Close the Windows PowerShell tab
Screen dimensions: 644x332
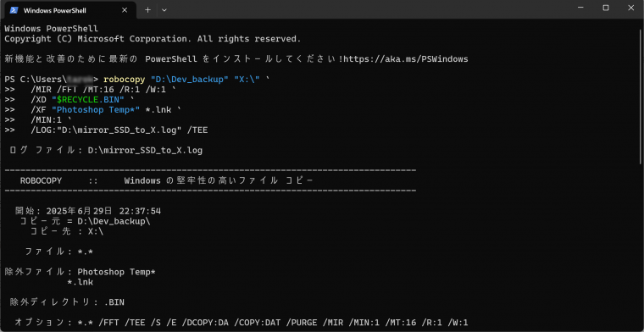coord(125,10)
